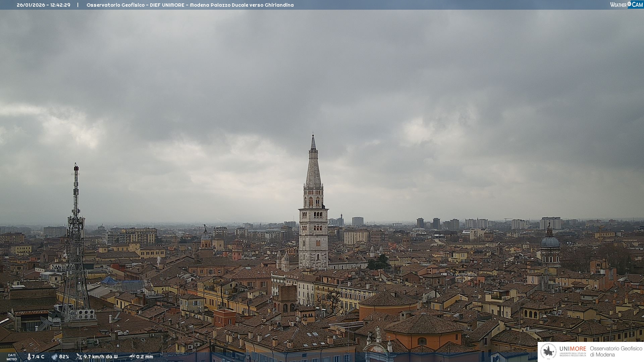Click the rain umbrella icon
The height and width of the screenshot is (362, 644).
click(x=132, y=357)
